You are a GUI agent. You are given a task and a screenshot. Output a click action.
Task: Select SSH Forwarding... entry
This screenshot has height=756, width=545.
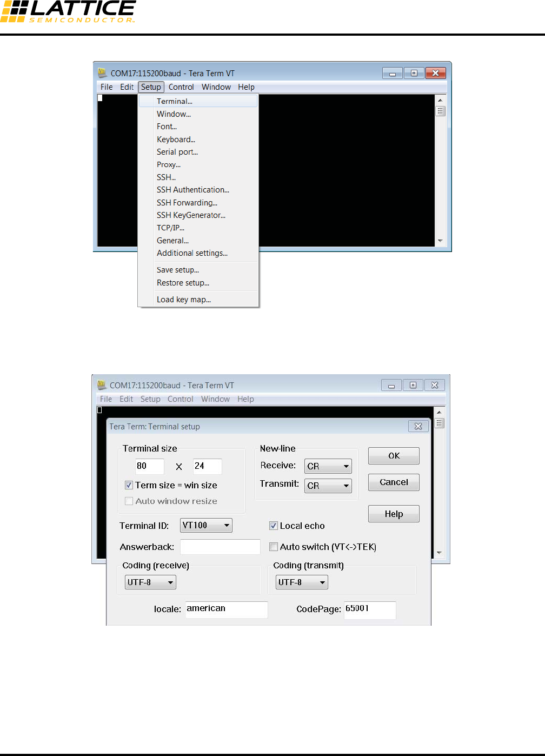198,203
